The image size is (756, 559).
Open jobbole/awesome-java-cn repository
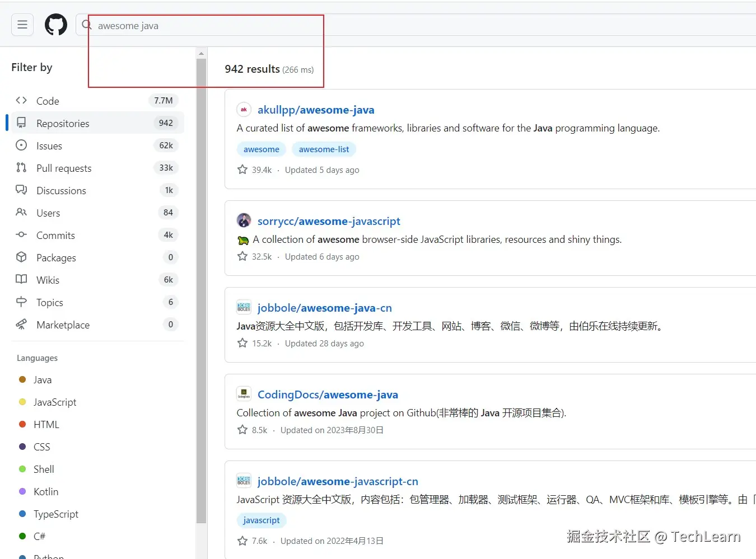[x=325, y=308]
